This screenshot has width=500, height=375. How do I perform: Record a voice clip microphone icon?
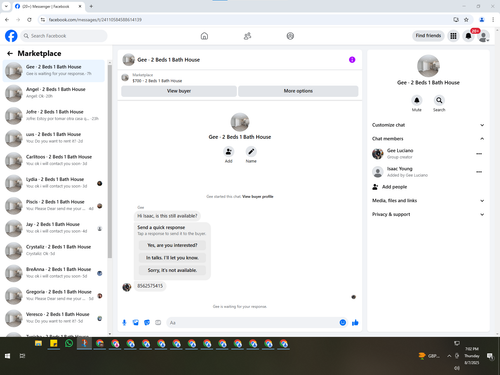click(x=124, y=322)
